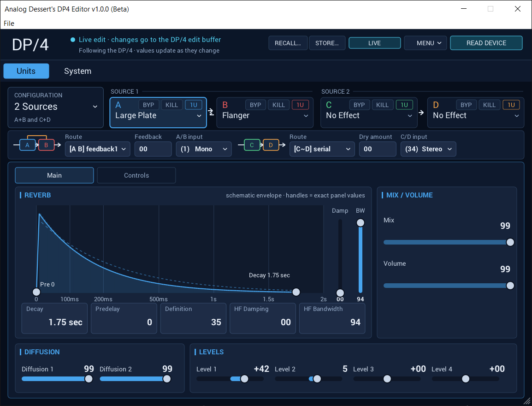
Task: Click the RECALL... button
Action: [288, 43]
